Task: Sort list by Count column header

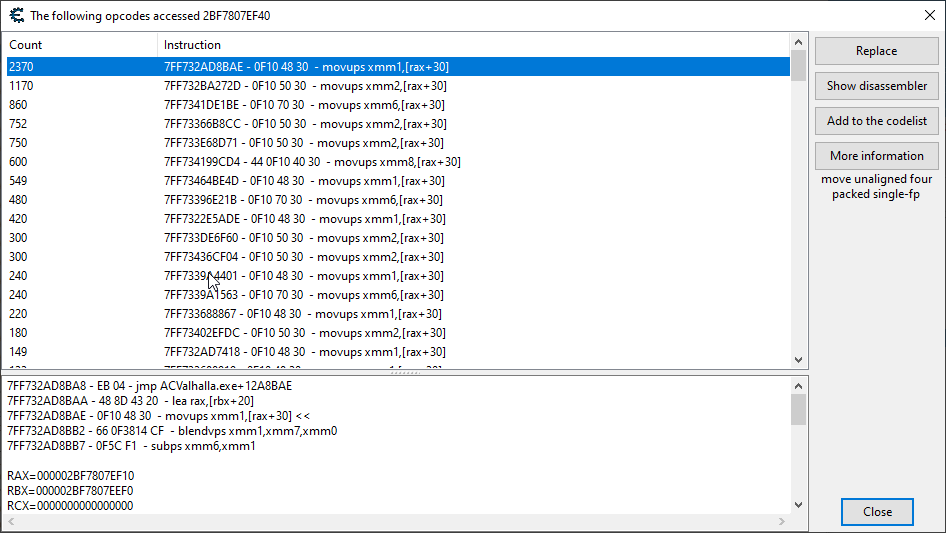Action: (80, 45)
